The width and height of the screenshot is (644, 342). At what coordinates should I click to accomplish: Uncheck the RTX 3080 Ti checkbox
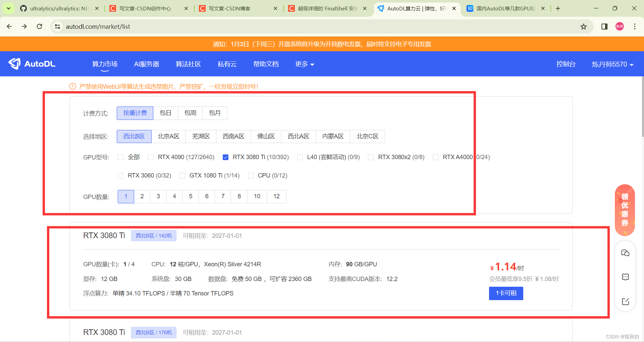(x=225, y=157)
